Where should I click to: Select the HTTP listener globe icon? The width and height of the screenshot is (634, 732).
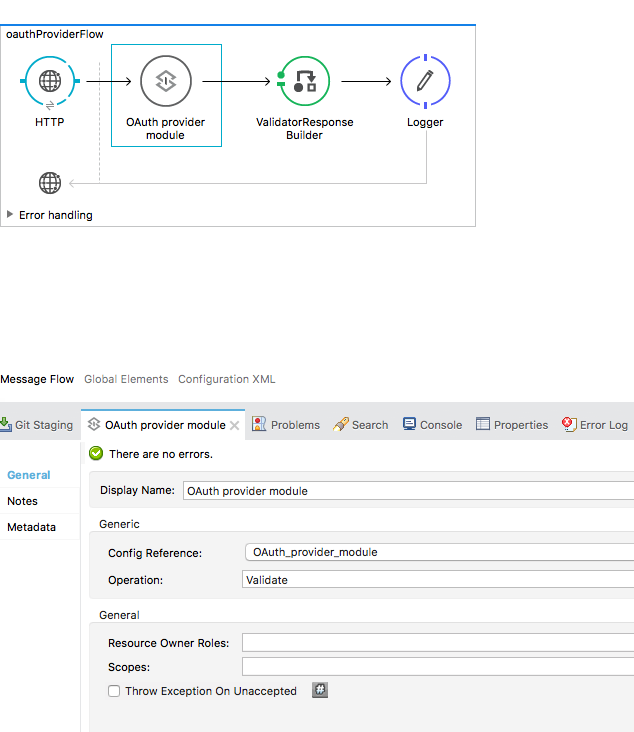click(x=49, y=82)
